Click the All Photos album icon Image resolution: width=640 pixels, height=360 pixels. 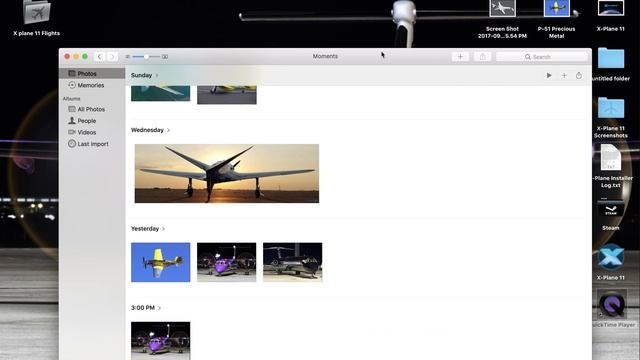(72, 109)
